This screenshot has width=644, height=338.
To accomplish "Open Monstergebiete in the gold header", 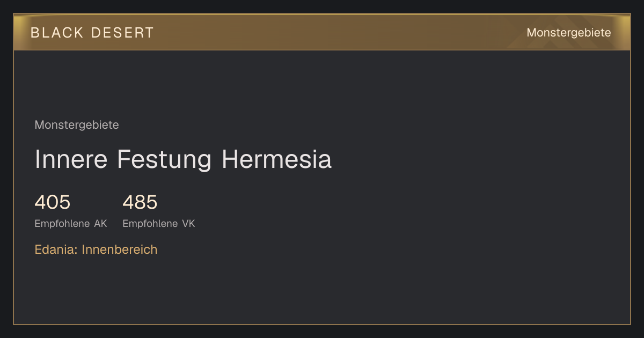I will pyautogui.click(x=569, y=33).
